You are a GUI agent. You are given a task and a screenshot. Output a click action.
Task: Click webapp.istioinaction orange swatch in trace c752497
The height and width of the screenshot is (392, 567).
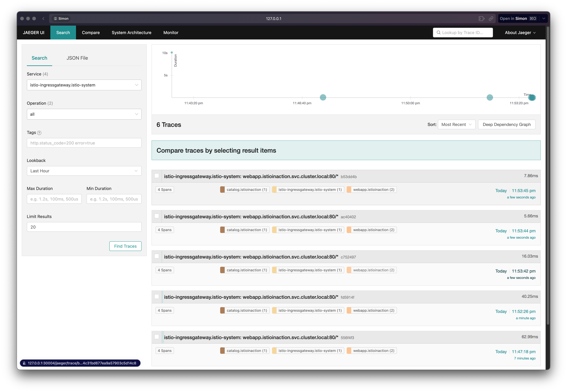[x=349, y=270]
